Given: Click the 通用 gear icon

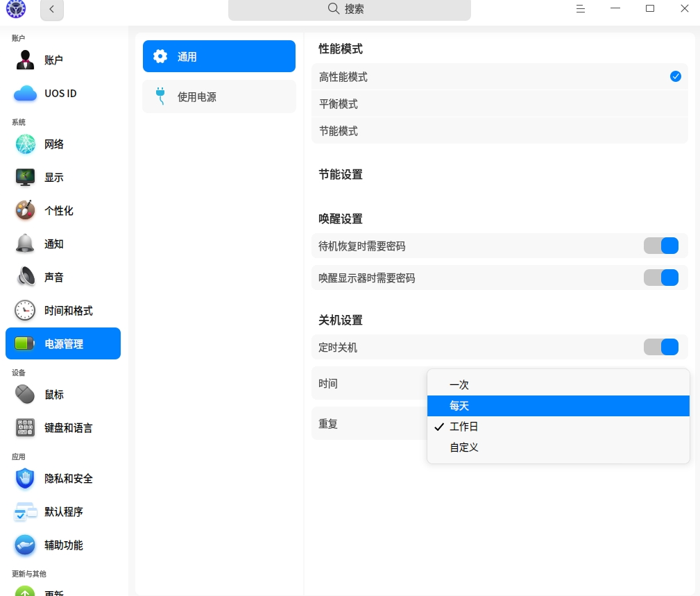Looking at the screenshot, I should click(x=160, y=56).
